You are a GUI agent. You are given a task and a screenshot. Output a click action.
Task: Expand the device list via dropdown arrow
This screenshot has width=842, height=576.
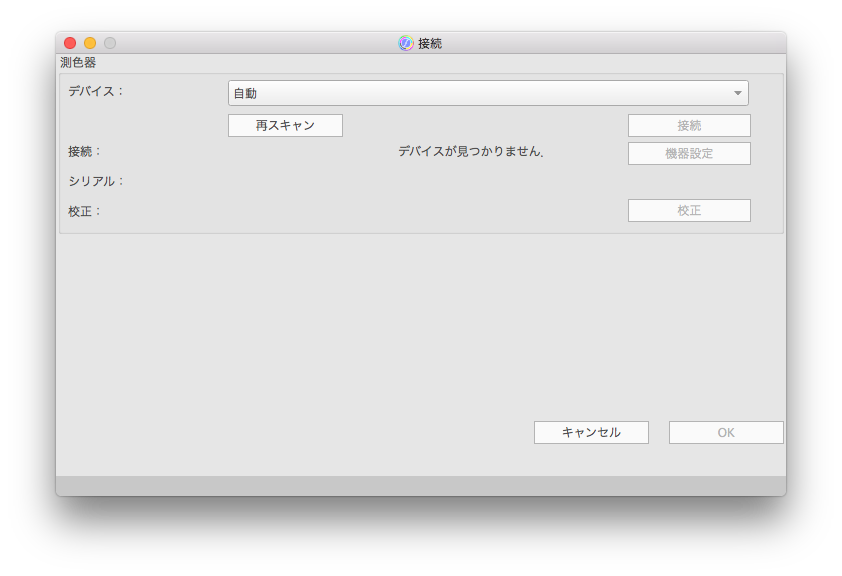pyautogui.click(x=738, y=93)
